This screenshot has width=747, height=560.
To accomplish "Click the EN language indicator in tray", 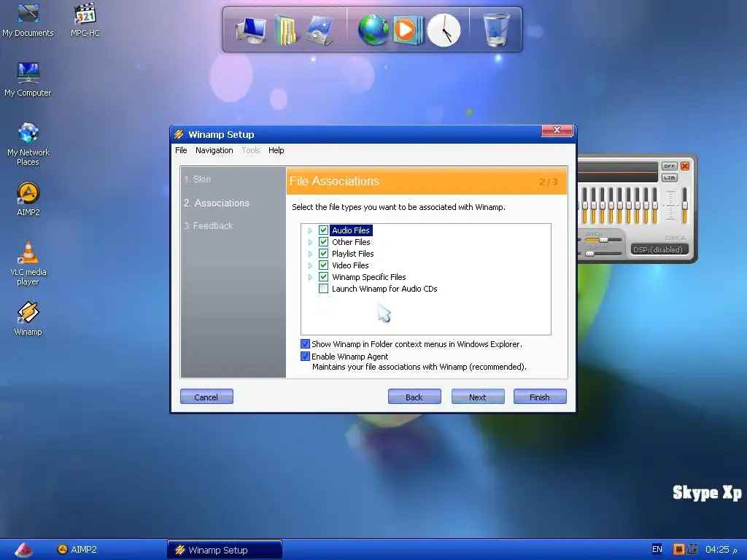I will [657, 549].
